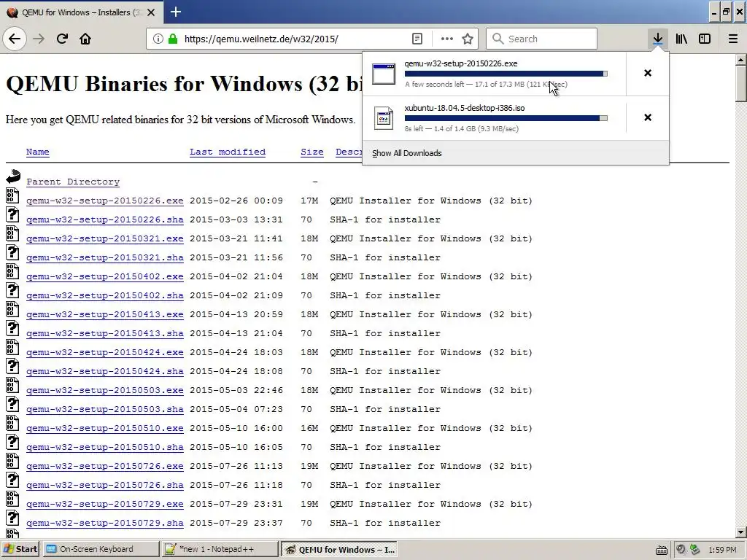
Task: Open qemu-w32-setup-20150226.sha link
Action: (105, 219)
